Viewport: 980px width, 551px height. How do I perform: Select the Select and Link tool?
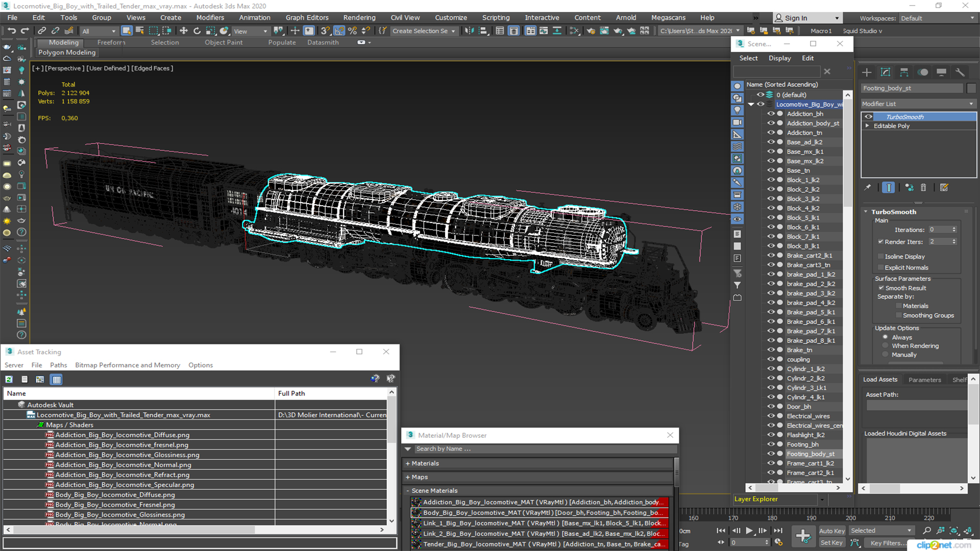(42, 31)
